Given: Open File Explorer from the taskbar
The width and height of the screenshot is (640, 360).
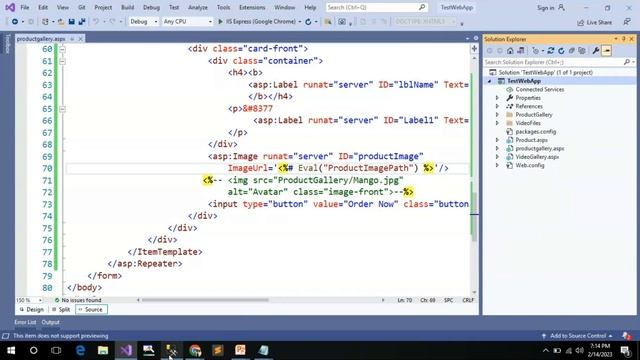Looking at the screenshot, I should click(x=103, y=350).
